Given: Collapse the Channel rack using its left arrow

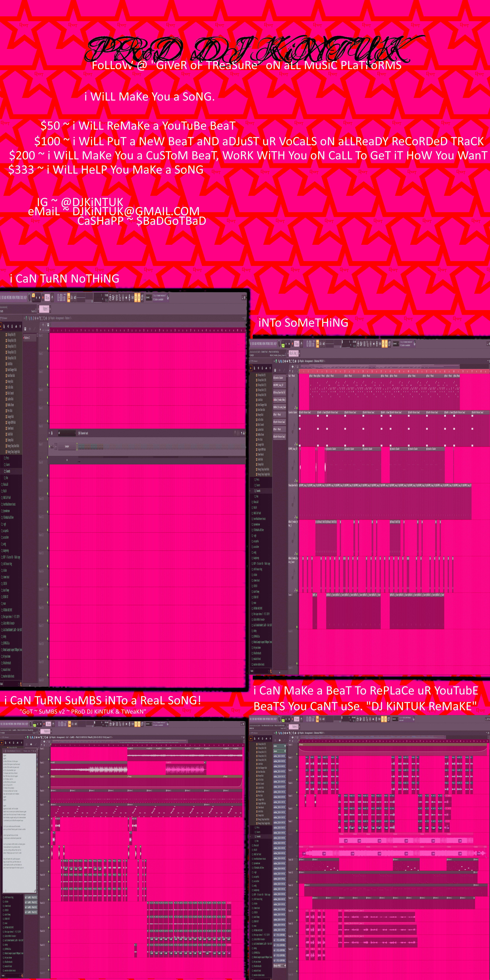Looking at the screenshot, I should pos(49,433).
